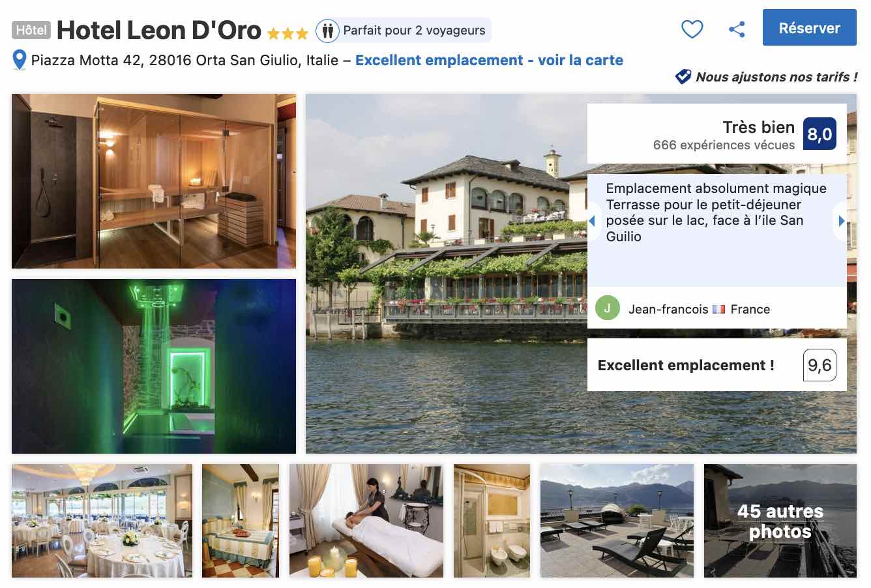Open the terrace sunbeds photo
The height and width of the screenshot is (588, 871).
pyautogui.click(x=617, y=521)
